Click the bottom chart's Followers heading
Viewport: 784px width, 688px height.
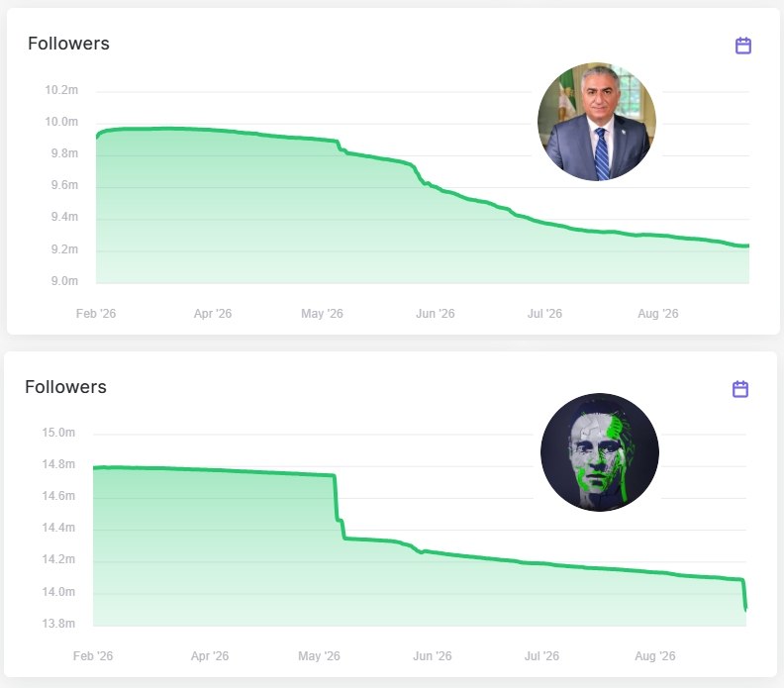coord(65,387)
